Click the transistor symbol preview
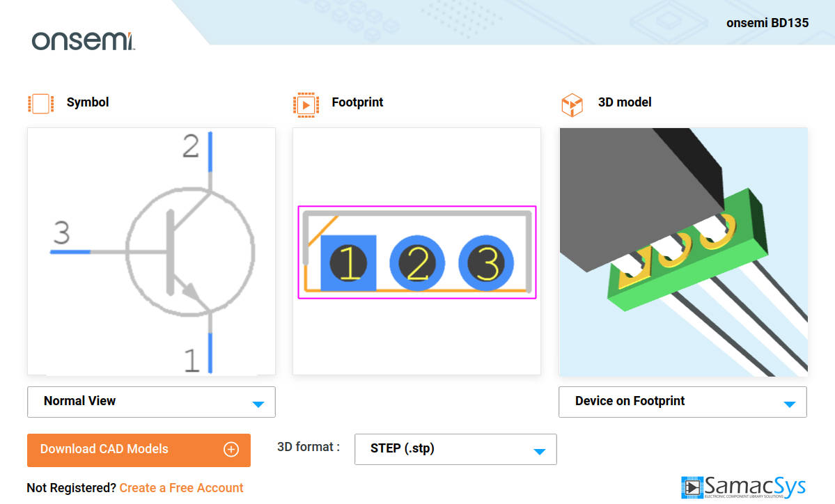The height and width of the screenshot is (504, 835). 151,251
